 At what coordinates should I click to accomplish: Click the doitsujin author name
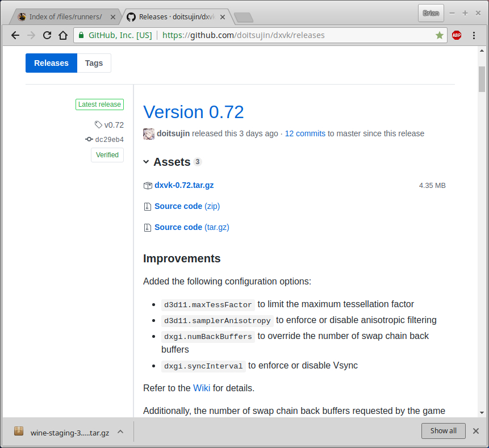pyautogui.click(x=173, y=134)
